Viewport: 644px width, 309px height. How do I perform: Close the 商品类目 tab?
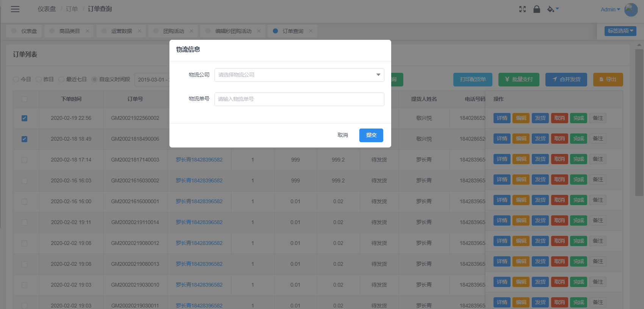tap(88, 31)
